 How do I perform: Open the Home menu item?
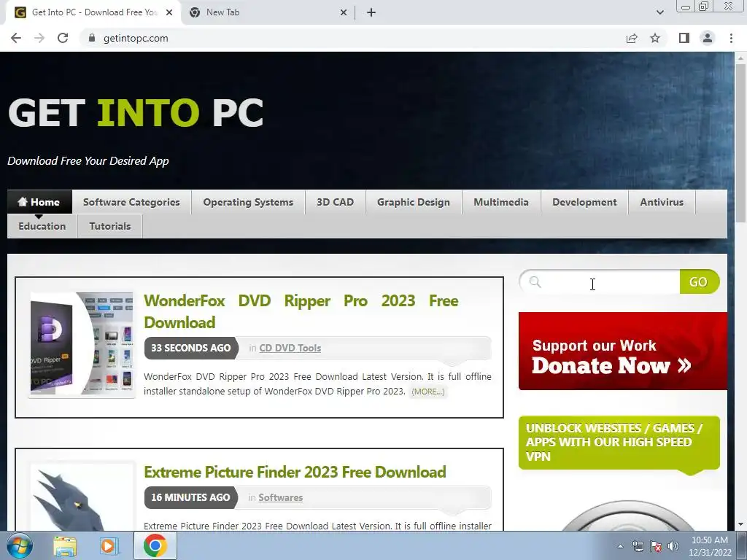pyautogui.click(x=39, y=202)
